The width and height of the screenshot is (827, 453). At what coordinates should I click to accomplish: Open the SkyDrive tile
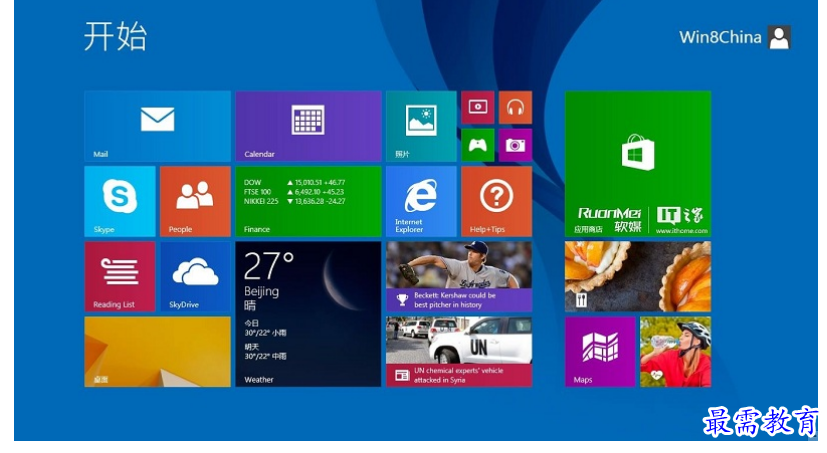click(195, 277)
